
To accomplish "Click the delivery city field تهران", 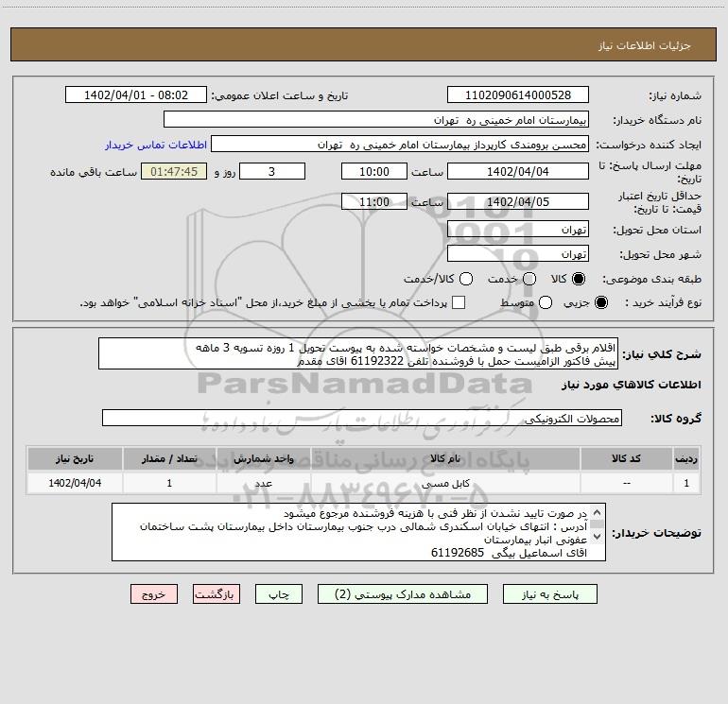I will click(x=518, y=253).
